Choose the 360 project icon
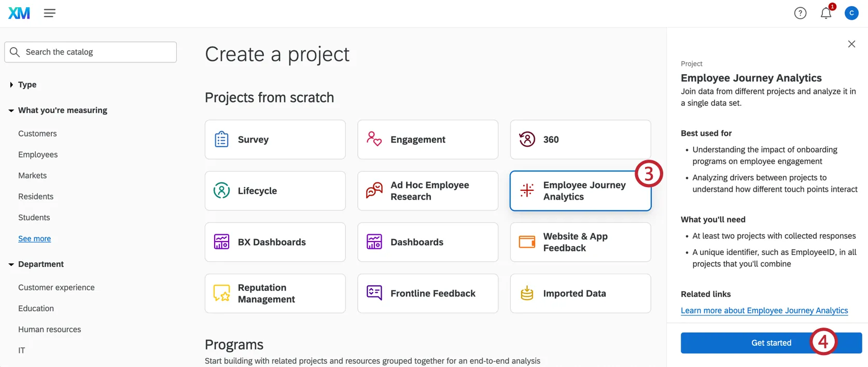 coord(527,139)
